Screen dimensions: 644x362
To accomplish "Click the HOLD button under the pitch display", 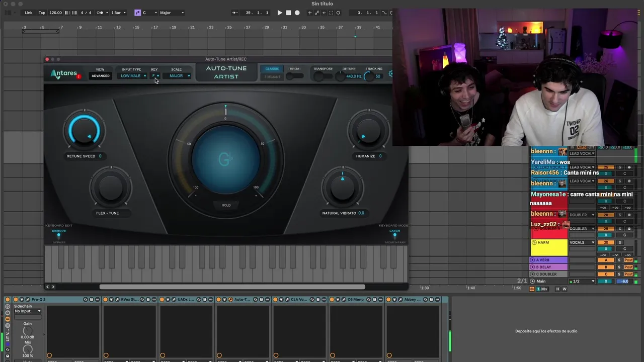I will tap(226, 205).
